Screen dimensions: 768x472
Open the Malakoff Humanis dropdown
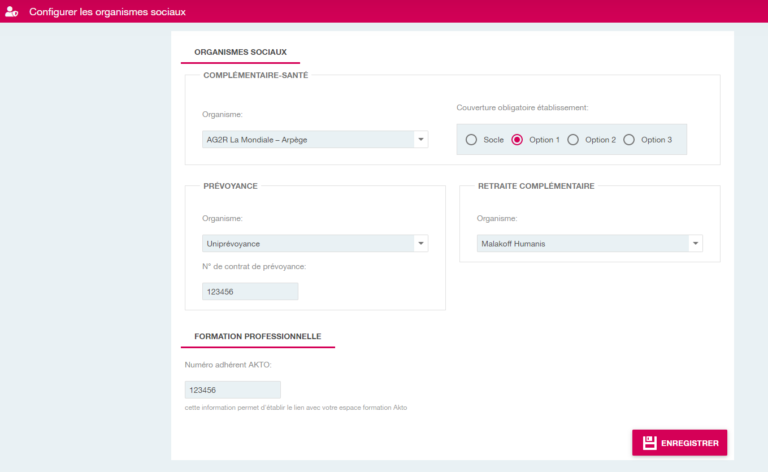(x=589, y=243)
